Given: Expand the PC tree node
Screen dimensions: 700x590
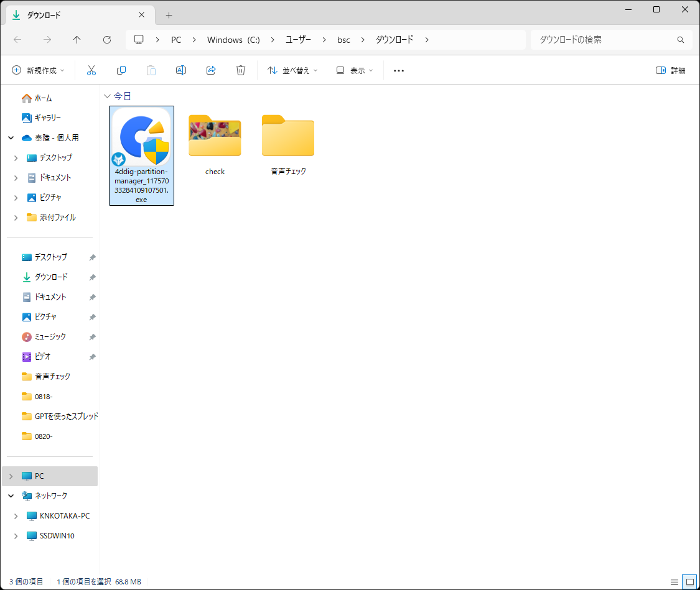Looking at the screenshot, I should pyautogui.click(x=11, y=476).
